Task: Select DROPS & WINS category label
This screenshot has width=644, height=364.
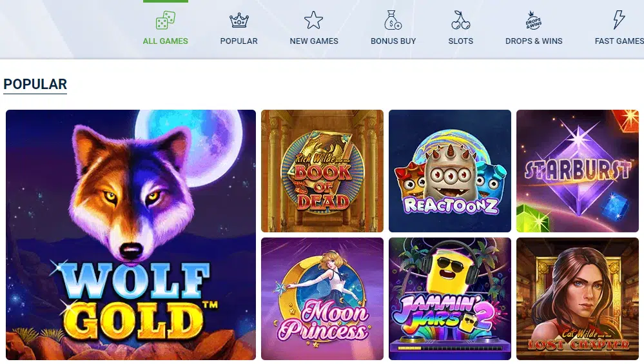Action: (534, 41)
